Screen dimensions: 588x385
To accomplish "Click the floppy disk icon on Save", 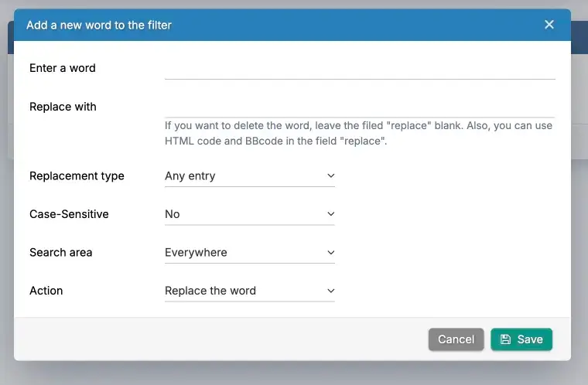I will coord(505,339).
